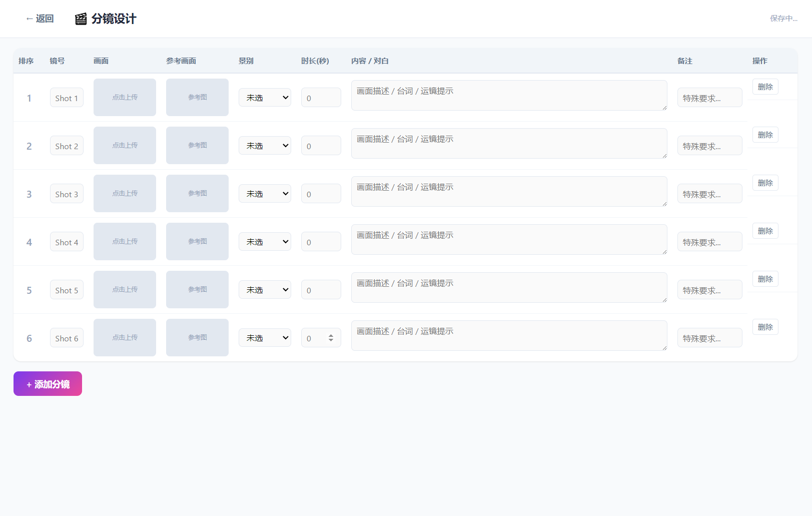Open the 景别 dropdown for Shot 6

[265, 337]
